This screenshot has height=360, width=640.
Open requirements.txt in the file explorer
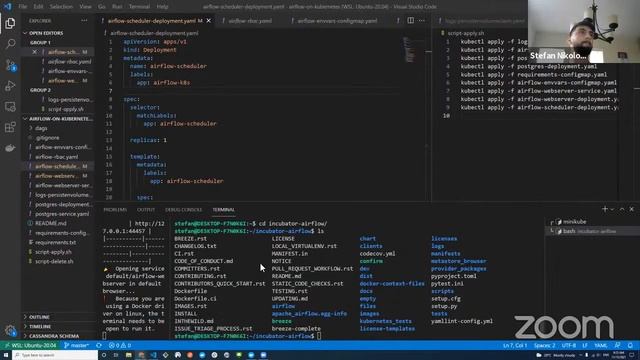coord(56,242)
